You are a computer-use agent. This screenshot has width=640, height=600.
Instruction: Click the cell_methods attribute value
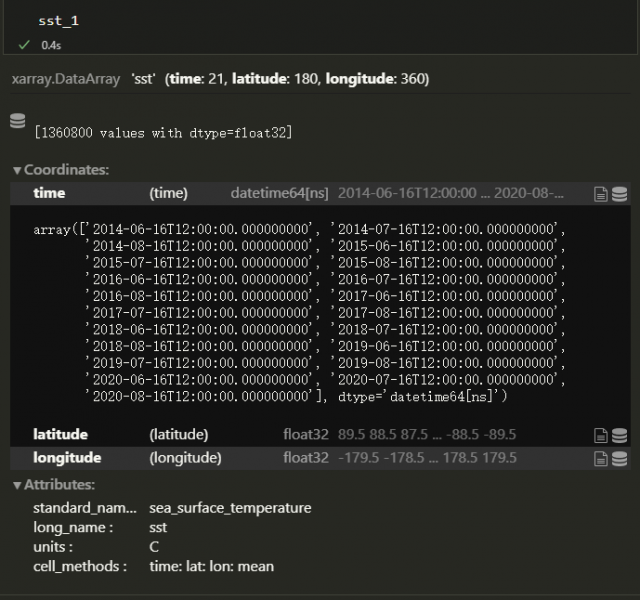pyautogui.click(x=211, y=566)
